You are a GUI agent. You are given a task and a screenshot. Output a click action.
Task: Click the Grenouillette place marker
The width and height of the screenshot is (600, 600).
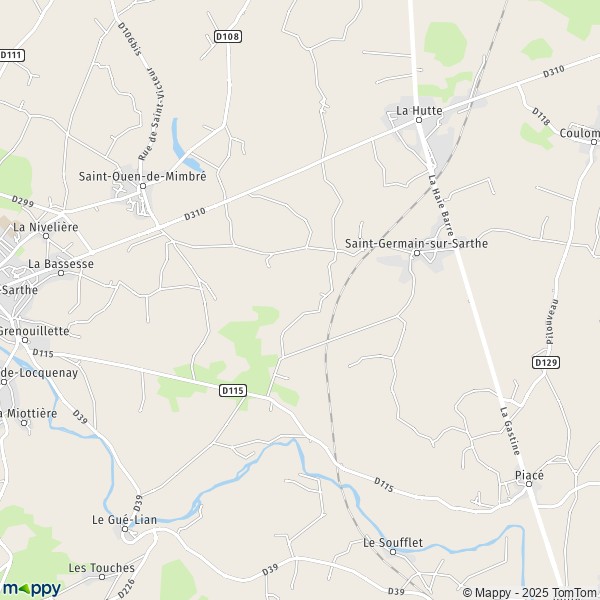coord(25,340)
